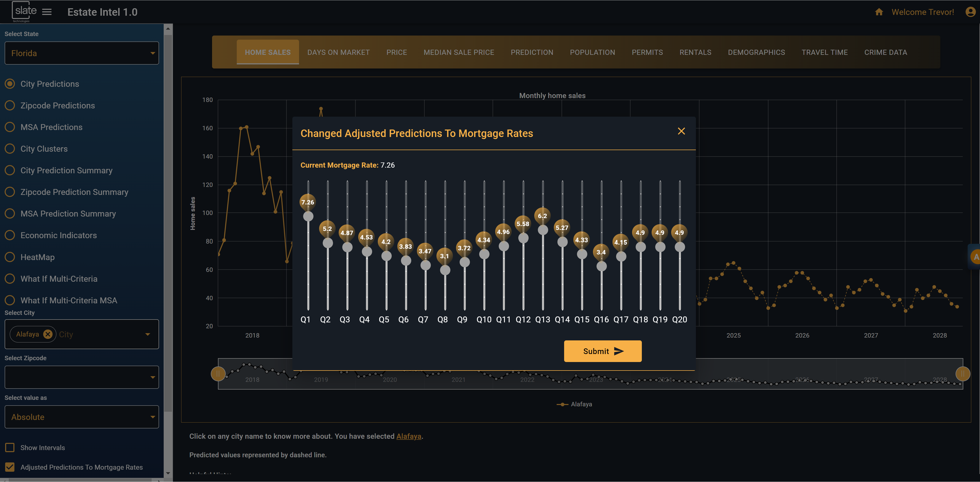Click the orange side tab icon at right edge
The image size is (980, 482).
(975, 257)
